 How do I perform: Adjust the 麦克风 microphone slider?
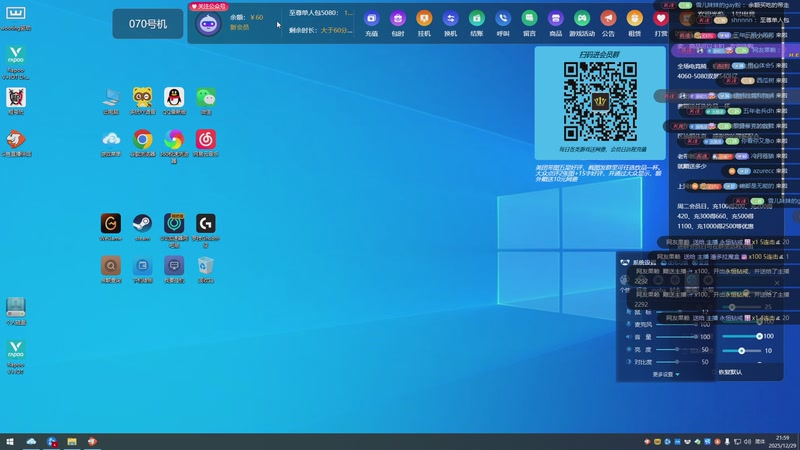pyautogui.click(x=677, y=324)
